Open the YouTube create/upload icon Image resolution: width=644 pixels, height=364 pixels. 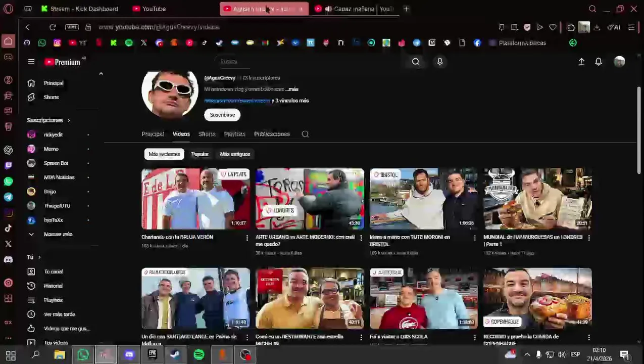click(581, 62)
